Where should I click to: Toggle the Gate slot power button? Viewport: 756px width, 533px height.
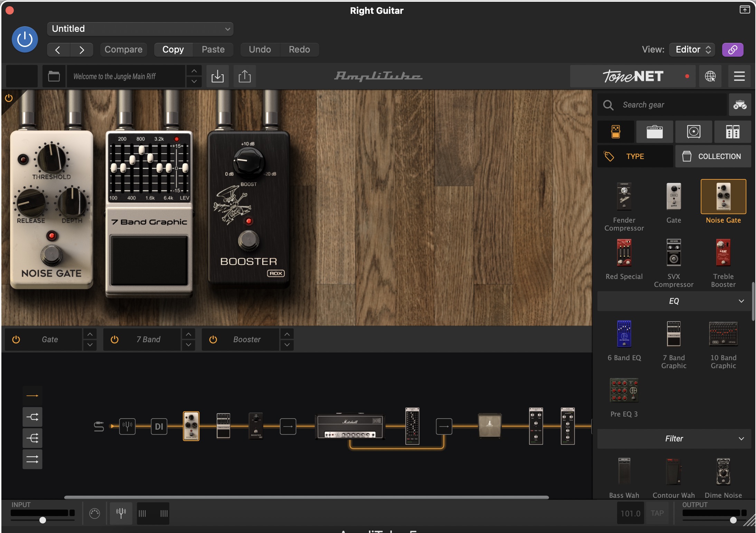pos(16,339)
